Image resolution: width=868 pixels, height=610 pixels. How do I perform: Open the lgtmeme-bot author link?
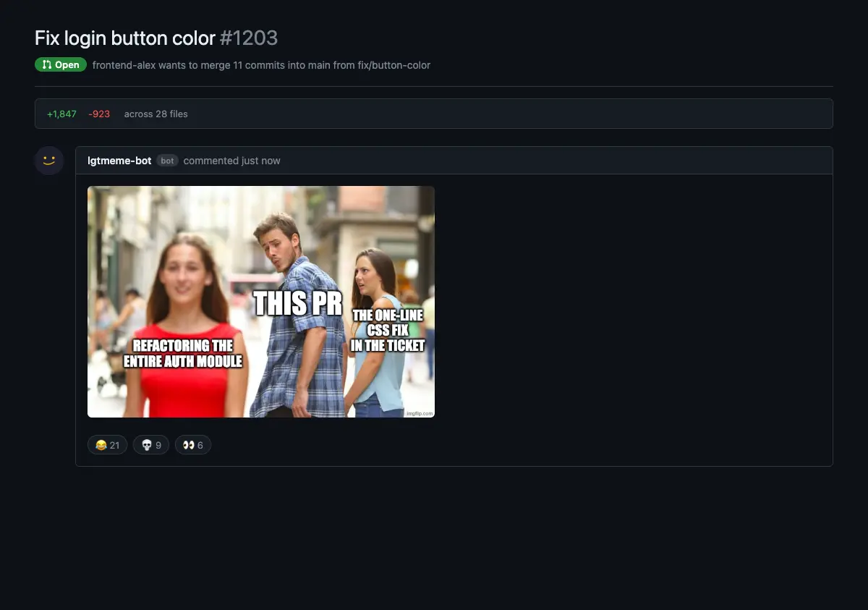(119, 161)
